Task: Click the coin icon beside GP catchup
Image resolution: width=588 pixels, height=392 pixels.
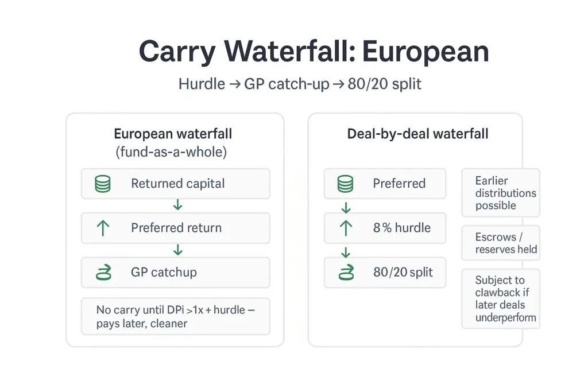Action: click(103, 273)
